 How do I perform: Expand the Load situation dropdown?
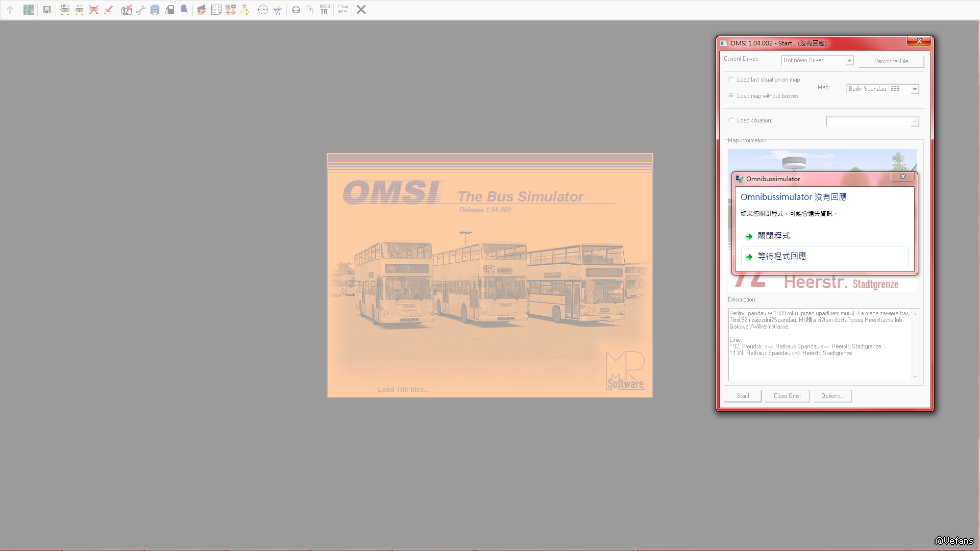915,122
